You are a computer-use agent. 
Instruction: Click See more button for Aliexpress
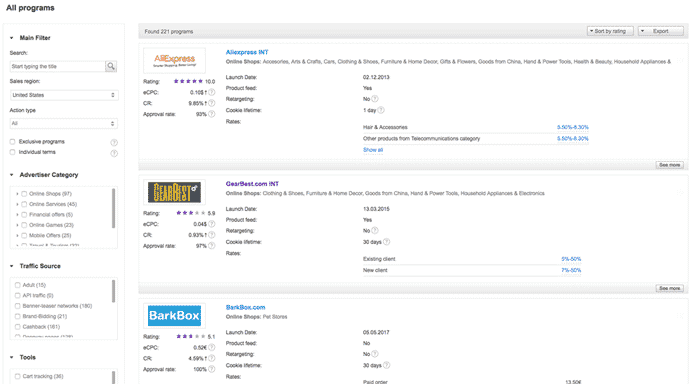(x=669, y=165)
